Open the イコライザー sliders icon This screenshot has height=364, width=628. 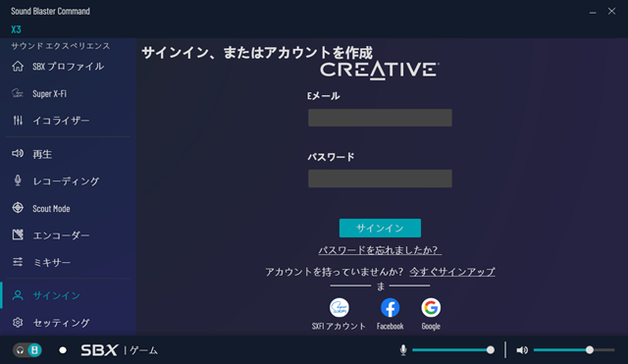[x=18, y=120]
